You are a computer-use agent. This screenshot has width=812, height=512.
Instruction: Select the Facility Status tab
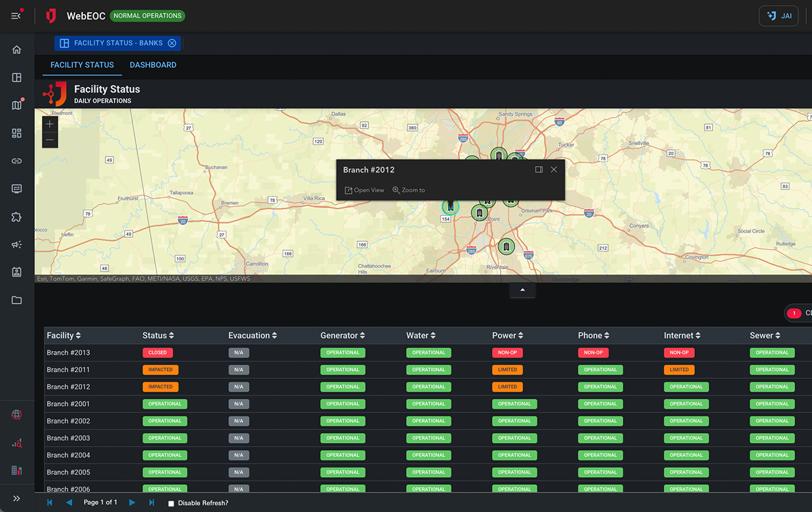coord(82,65)
